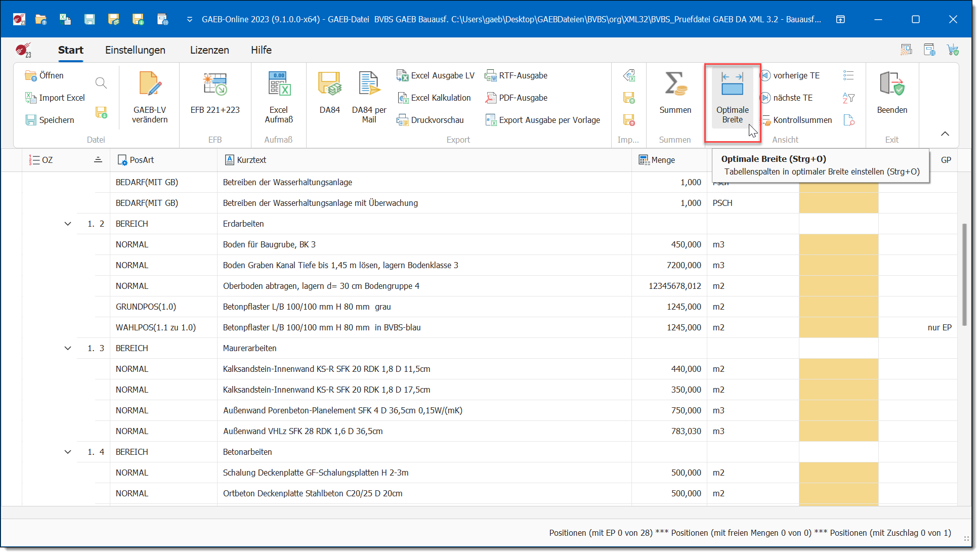The height and width of the screenshot is (555, 980).
Task: Click the DA84 export icon
Action: (329, 85)
